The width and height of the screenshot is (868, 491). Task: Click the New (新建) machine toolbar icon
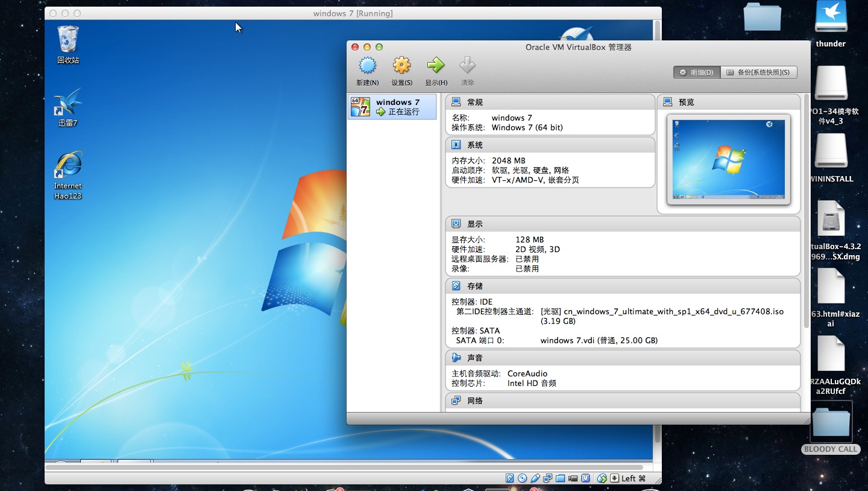pos(367,66)
